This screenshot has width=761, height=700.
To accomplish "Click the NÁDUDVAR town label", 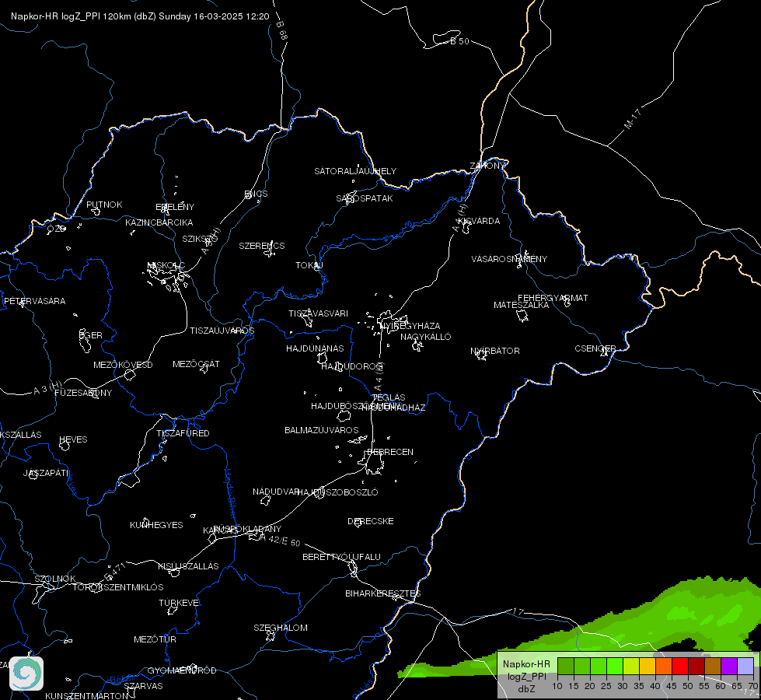I will tap(276, 492).
